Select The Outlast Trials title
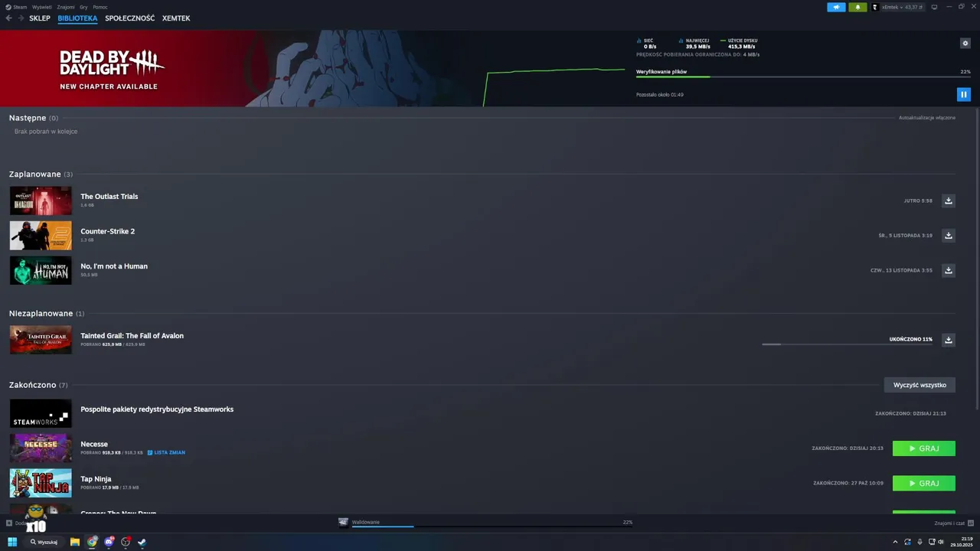 [109, 197]
